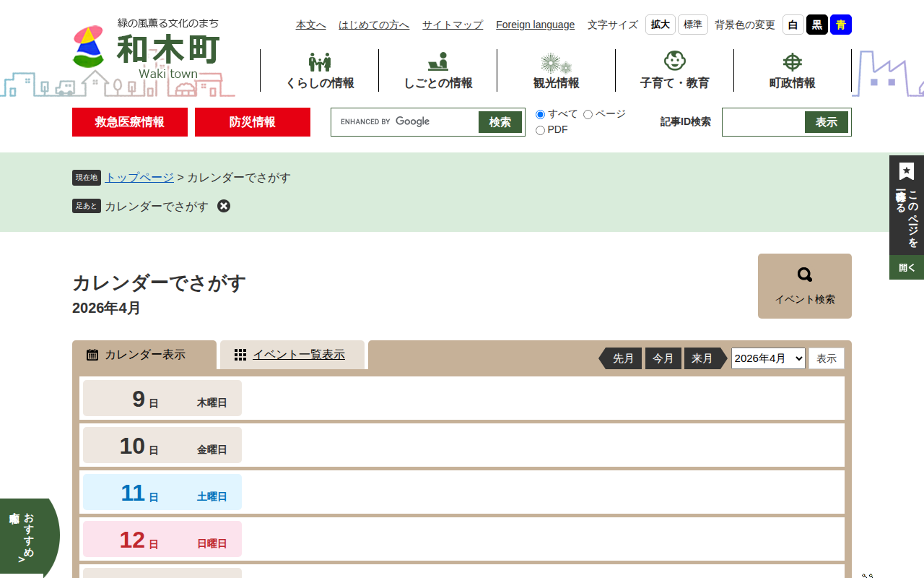Viewport: 924px width, 578px height.
Task: Click the 救急医療情報 red button
Action: click(x=130, y=122)
